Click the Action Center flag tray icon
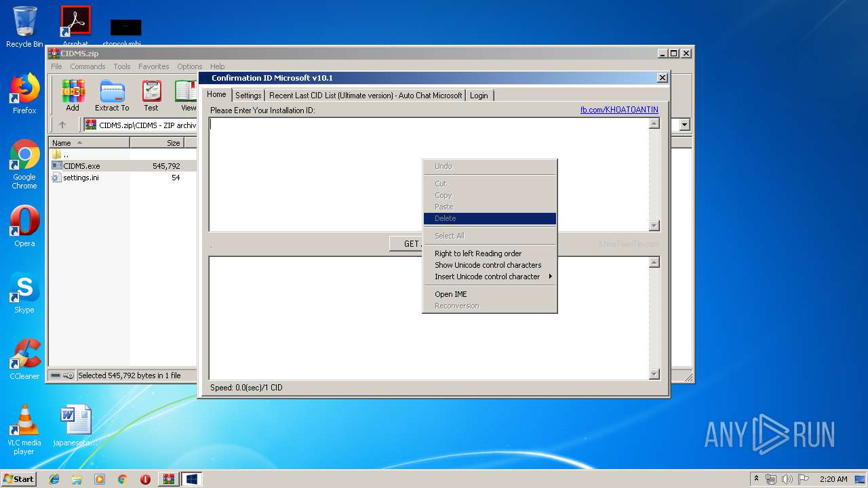868x488 pixels. (x=804, y=479)
